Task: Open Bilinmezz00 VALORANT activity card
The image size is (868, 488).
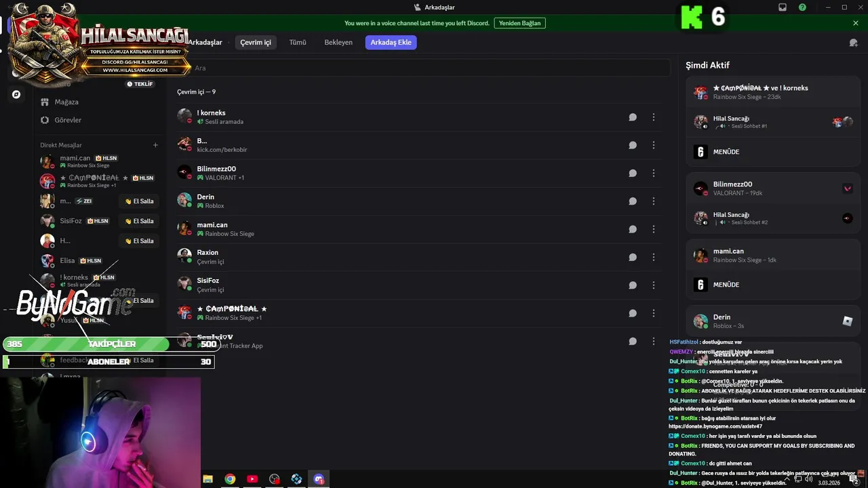Action: 773,188
